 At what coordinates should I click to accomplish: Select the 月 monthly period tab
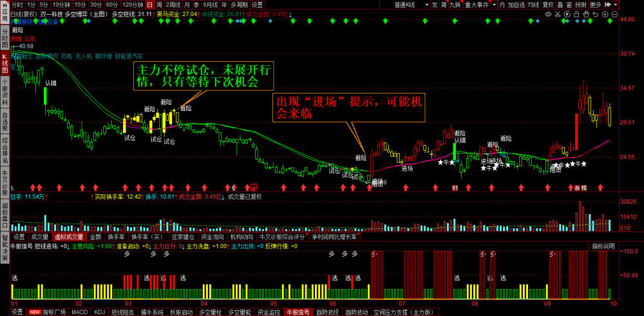tap(187, 5)
